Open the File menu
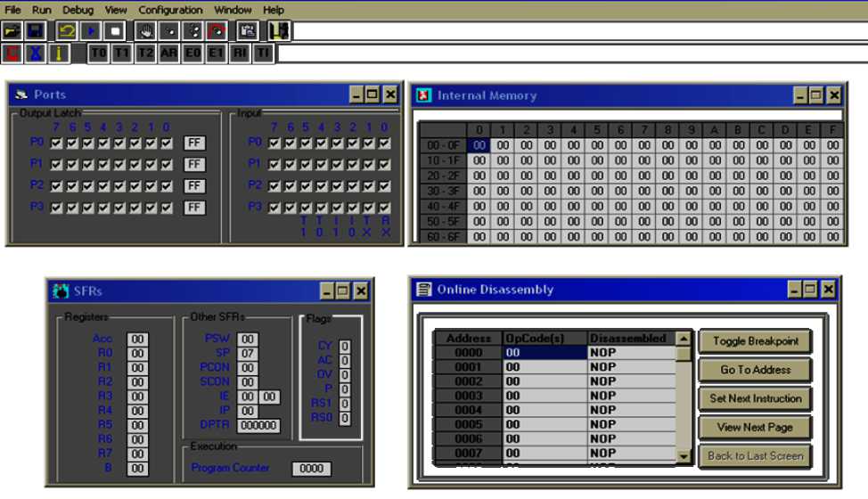This screenshot has height=499, width=868. pyautogui.click(x=12, y=10)
